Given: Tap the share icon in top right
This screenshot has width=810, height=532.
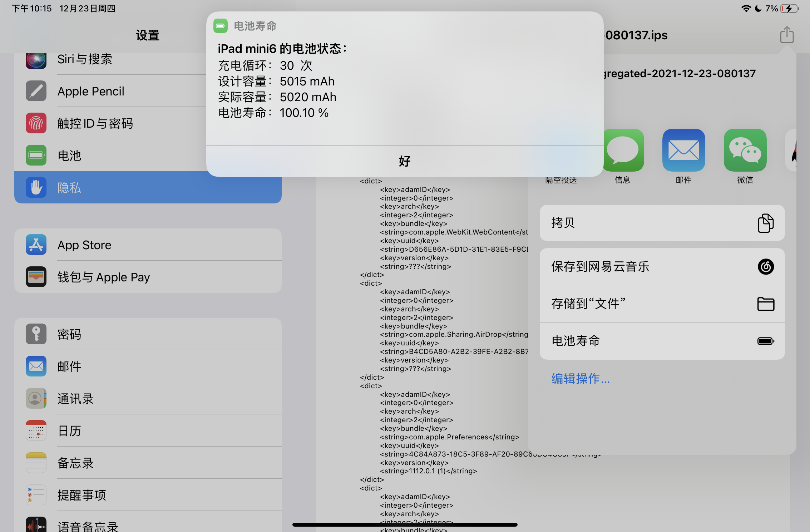Looking at the screenshot, I should coord(786,35).
